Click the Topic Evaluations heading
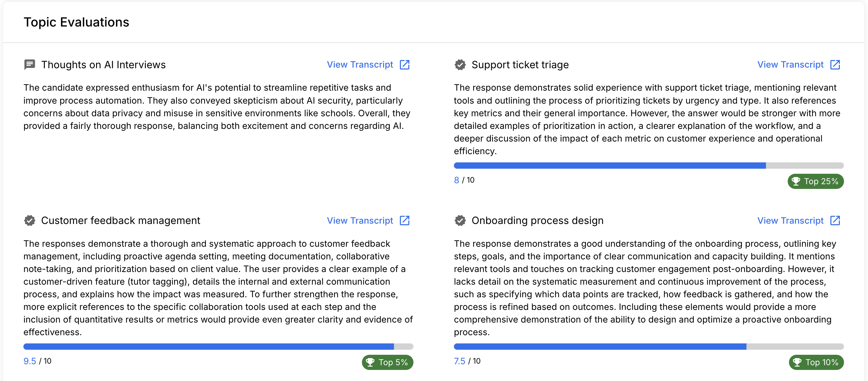The width and height of the screenshot is (868, 381). (x=76, y=22)
